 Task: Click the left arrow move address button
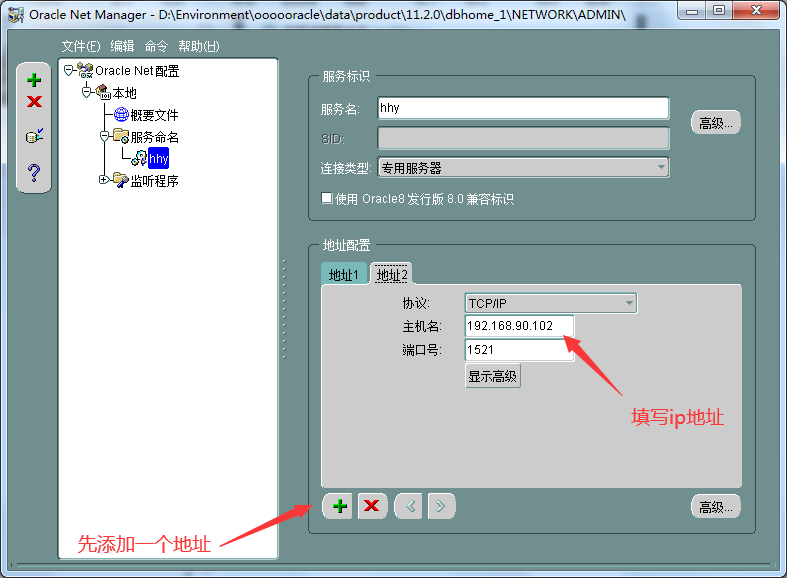tap(408, 506)
